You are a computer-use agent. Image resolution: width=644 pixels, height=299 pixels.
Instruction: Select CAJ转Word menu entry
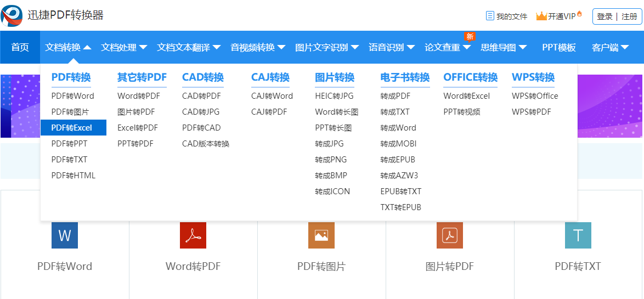tap(272, 96)
